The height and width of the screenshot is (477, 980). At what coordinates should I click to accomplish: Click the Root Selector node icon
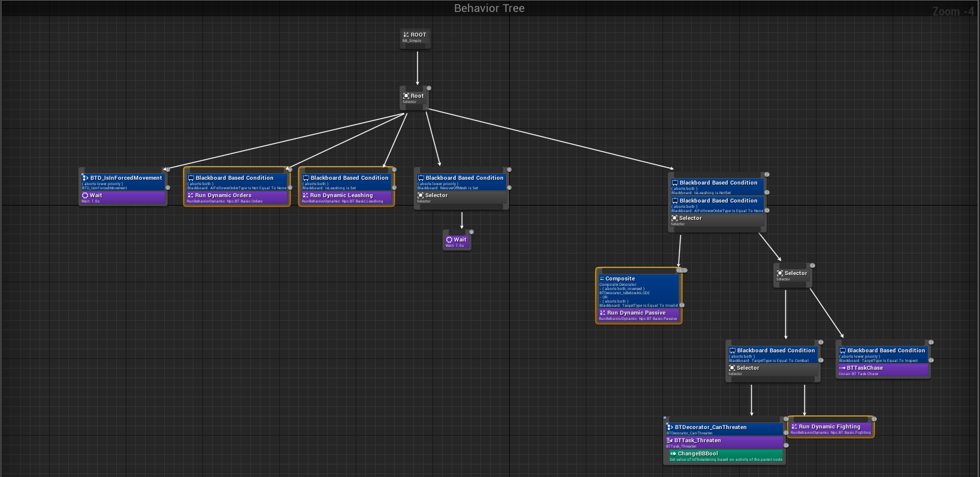coord(406,96)
